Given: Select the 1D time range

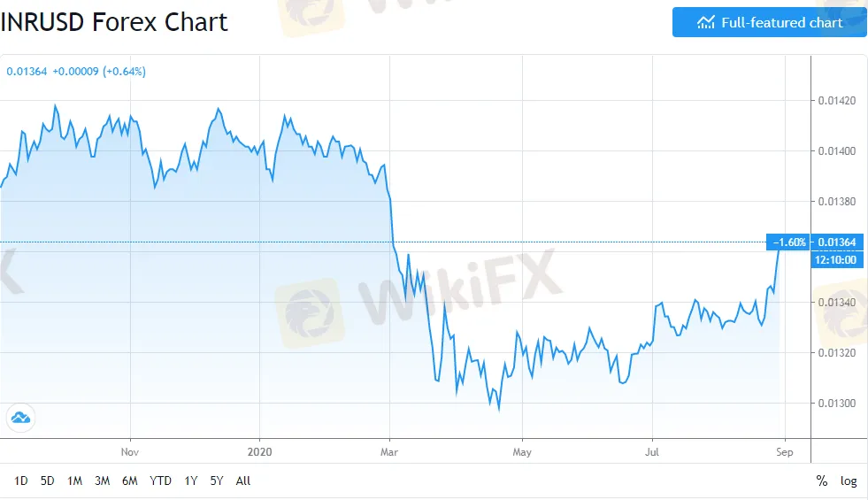Looking at the screenshot, I should click(21, 481).
